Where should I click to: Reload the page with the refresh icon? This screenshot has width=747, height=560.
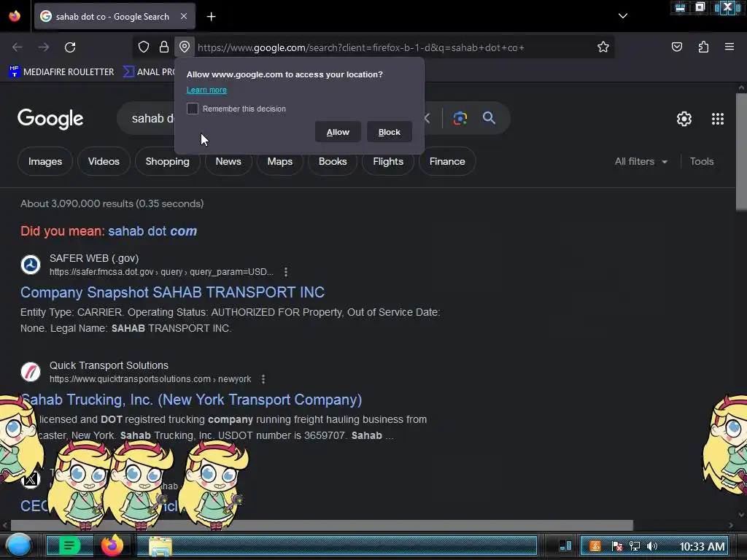point(70,47)
